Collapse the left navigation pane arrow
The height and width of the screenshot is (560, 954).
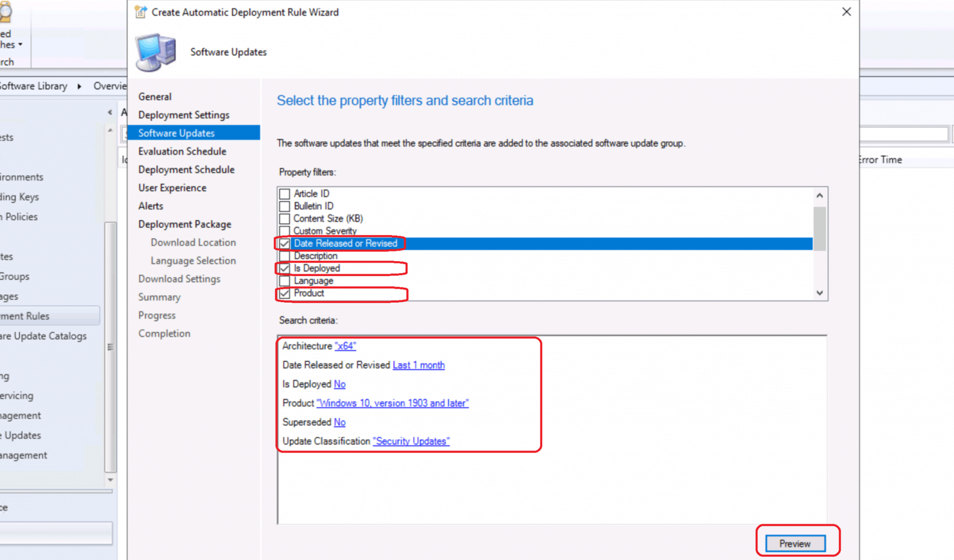110,112
